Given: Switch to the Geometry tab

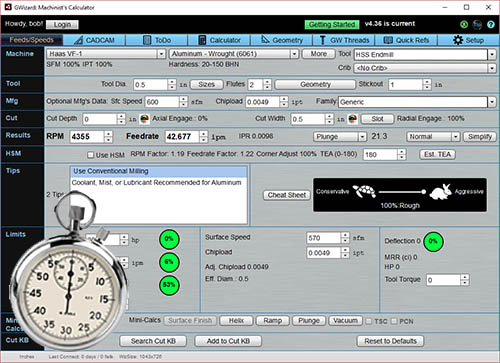Looking at the screenshot, I should [282, 40].
